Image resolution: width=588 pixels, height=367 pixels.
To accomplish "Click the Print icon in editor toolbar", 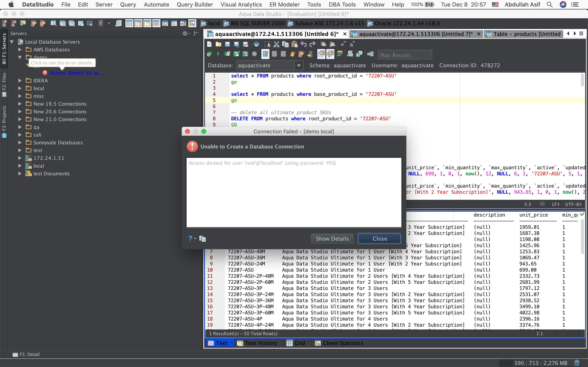I will 256,44.
